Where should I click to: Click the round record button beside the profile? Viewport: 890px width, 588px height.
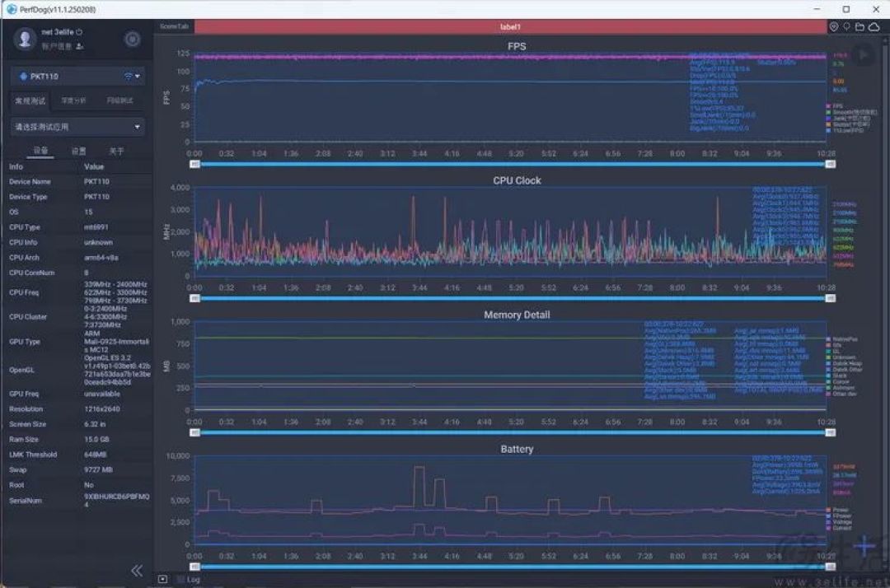(x=132, y=40)
